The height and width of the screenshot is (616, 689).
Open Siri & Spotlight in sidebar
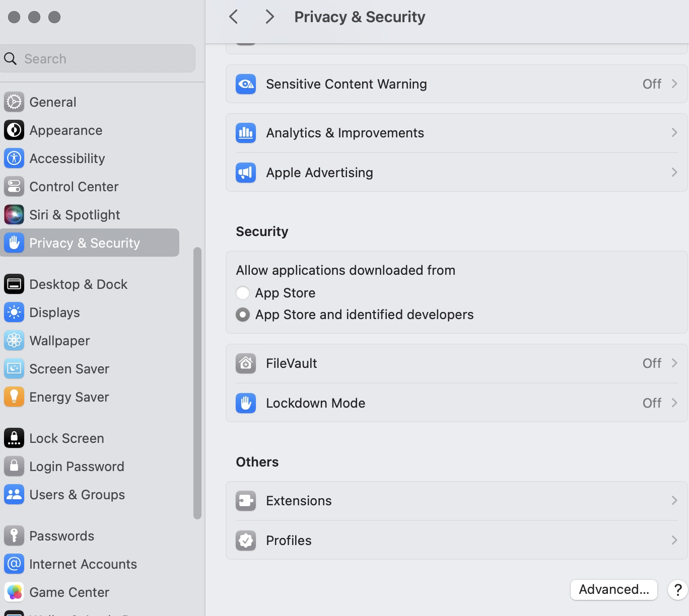click(x=75, y=215)
